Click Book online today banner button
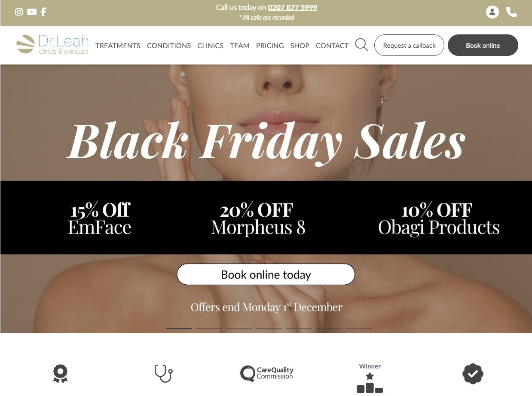Image resolution: width=532 pixels, height=396 pixels. (266, 274)
